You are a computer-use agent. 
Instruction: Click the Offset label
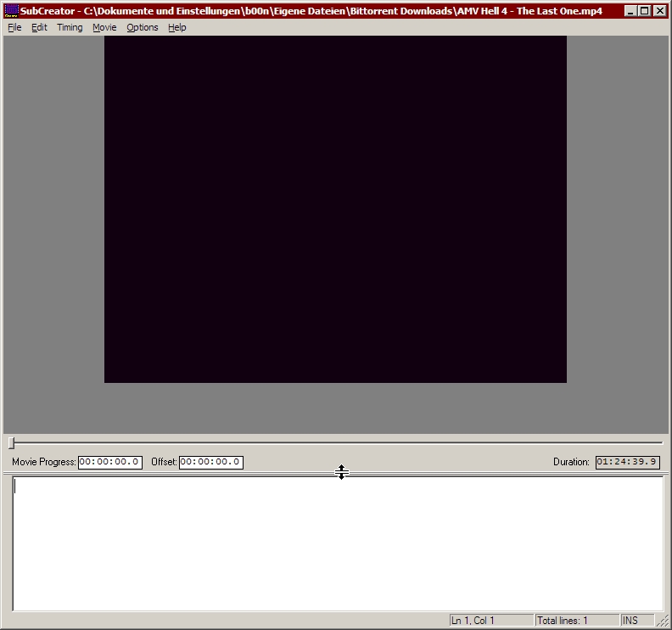(x=164, y=462)
